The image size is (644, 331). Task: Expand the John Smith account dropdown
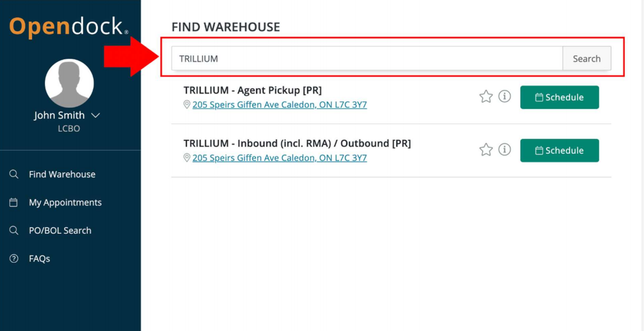tap(95, 116)
